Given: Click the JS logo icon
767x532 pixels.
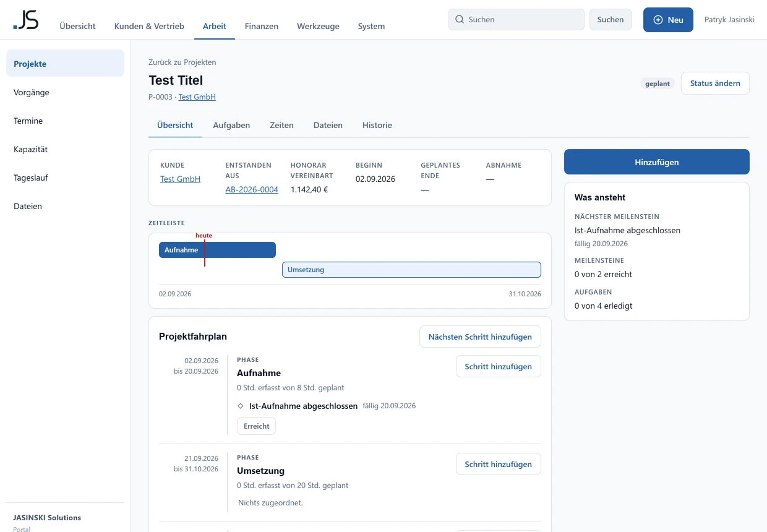Looking at the screenshot, I should tap(26, 20).
